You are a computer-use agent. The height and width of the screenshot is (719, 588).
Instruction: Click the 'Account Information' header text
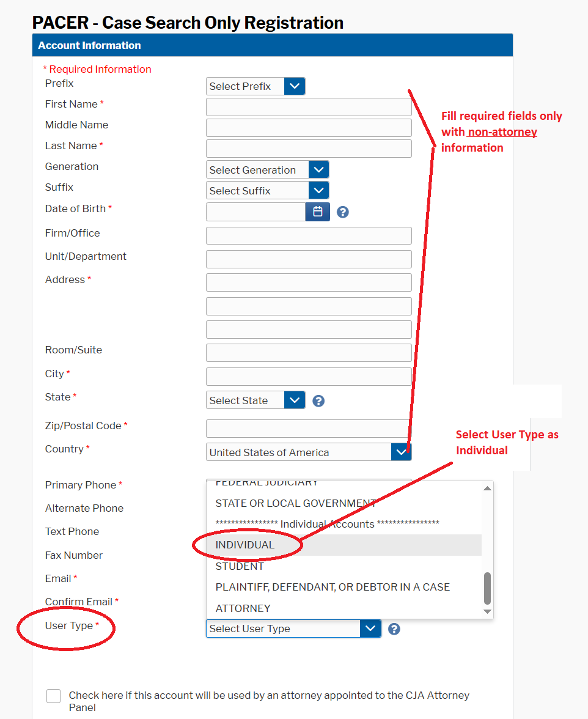(x=89, y=45)
